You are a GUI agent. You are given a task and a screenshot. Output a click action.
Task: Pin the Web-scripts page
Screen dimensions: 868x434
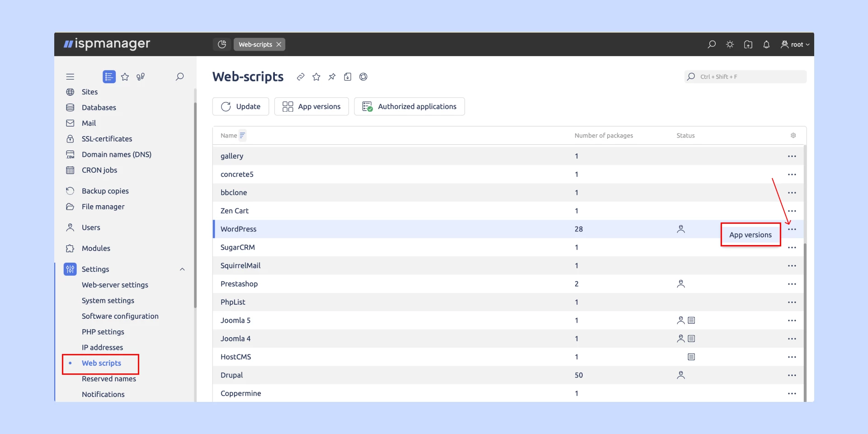point(332,77)
